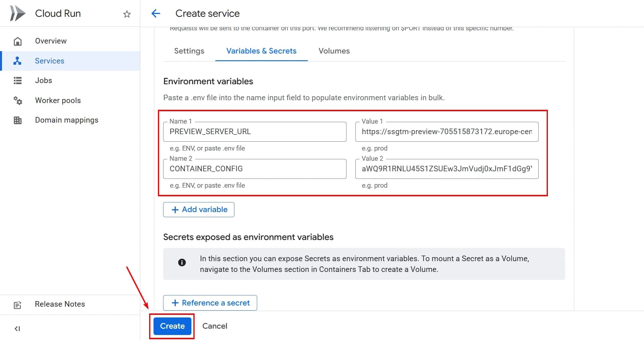The height and width of the screenshot is (341, 644).
Task: Pin Cloud Run with the star icon
Action: tap(127, 14)
